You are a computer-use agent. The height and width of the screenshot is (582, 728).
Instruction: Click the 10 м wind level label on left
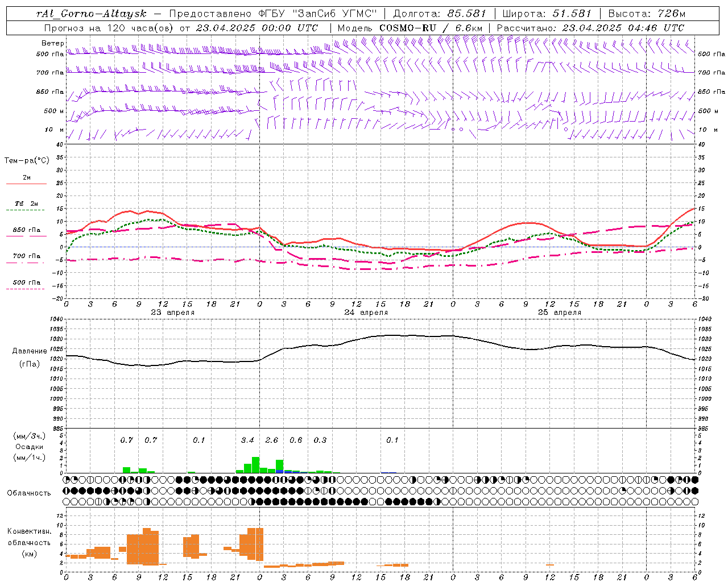[54, 130]
